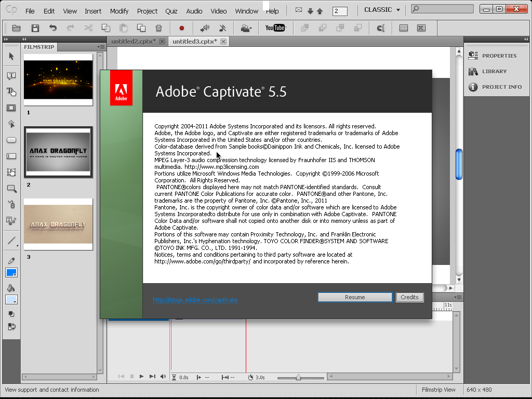Open the Insert menu
The image size is (532, 399).
point(93,11)
